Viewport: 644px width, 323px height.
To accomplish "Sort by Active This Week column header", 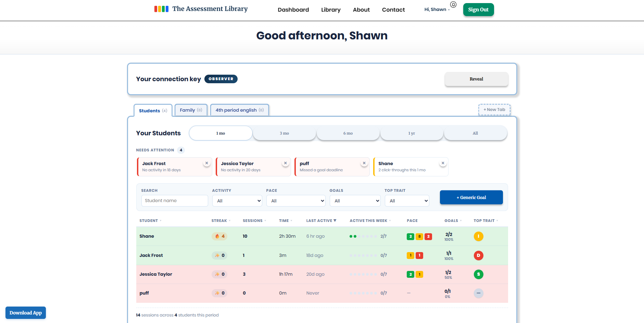I will point(370,221).
